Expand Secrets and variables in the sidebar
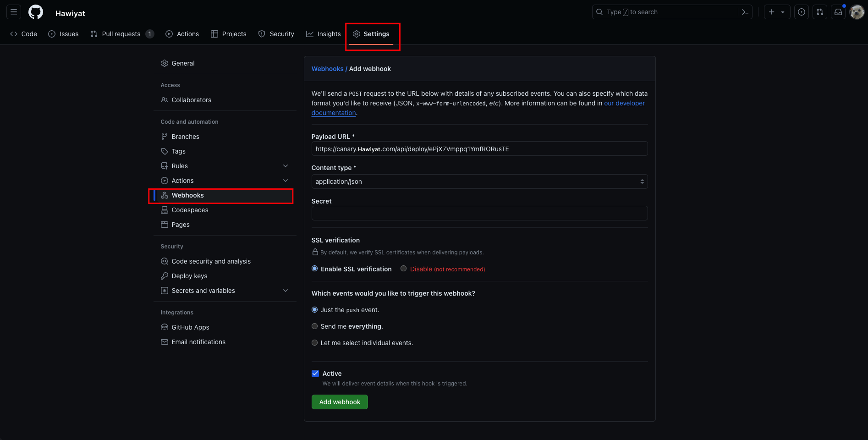Image resolution: width=868 pixels, height=440 pixels. 285,290
